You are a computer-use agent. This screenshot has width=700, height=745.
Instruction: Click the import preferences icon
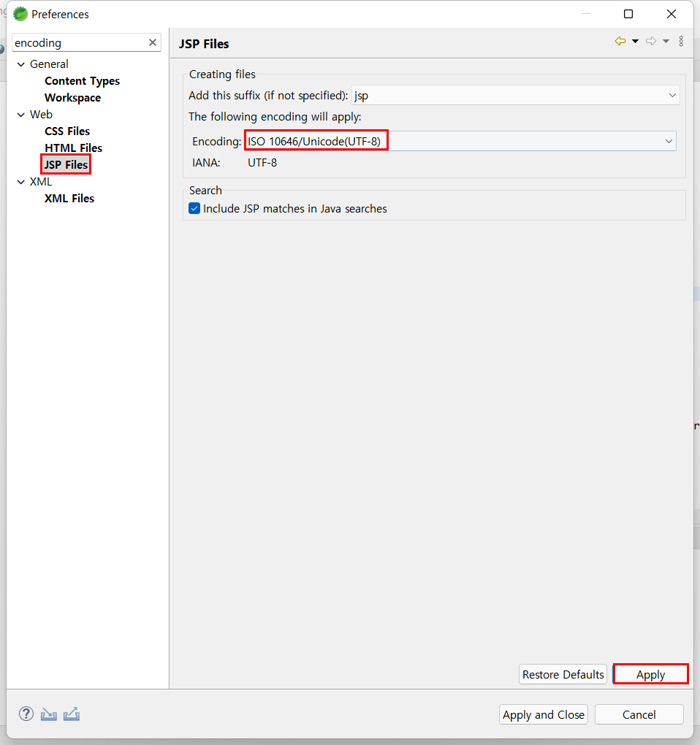click(48, 714)
